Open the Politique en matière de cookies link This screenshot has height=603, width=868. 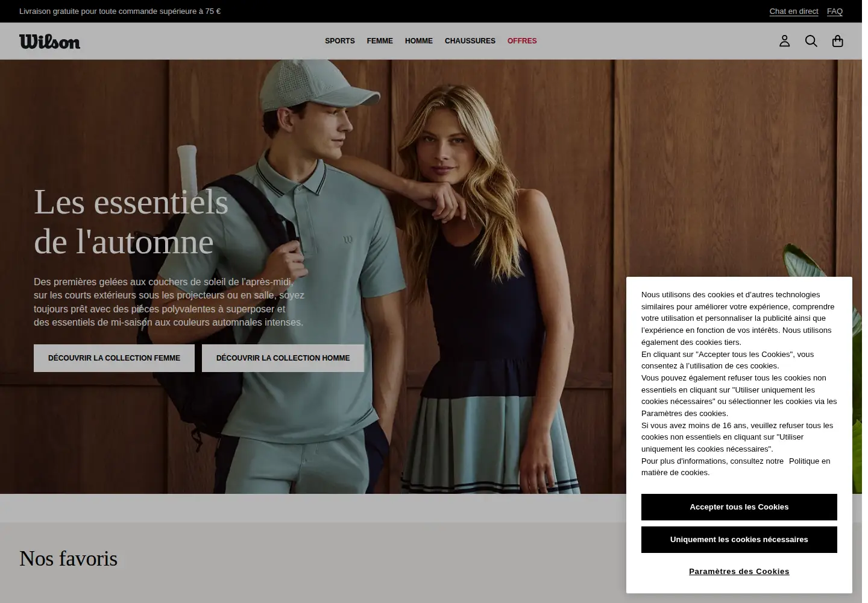pyautogui.click(x=809, y=461)
